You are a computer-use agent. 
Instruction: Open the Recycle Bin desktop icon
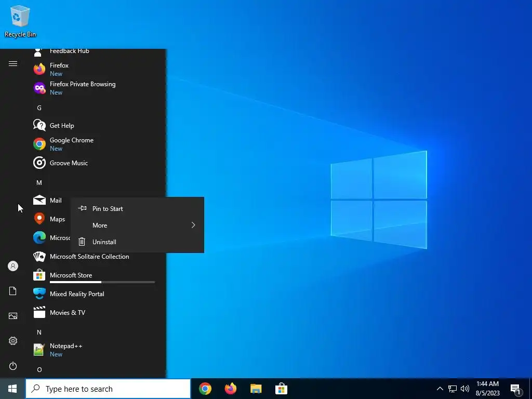point(20,21)
